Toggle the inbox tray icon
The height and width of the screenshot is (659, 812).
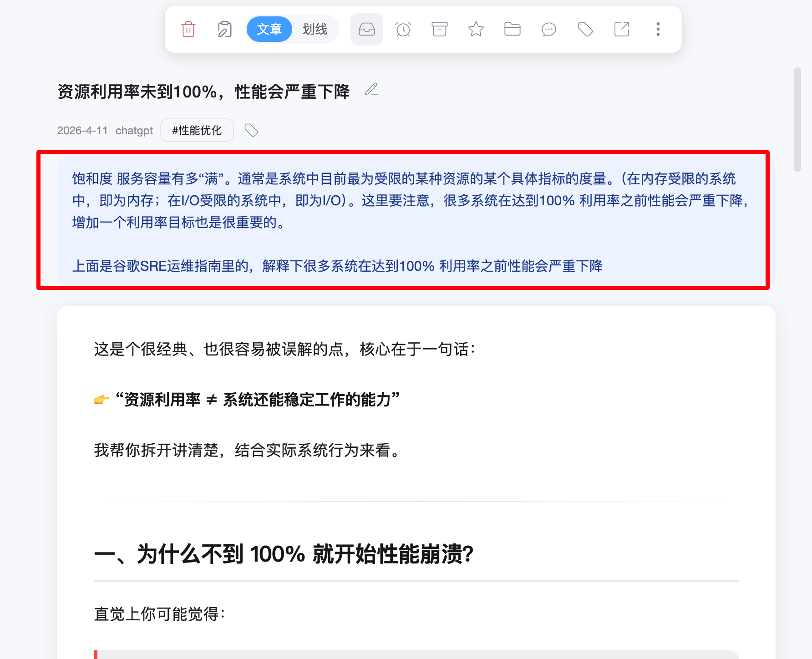tap(366, 30)
